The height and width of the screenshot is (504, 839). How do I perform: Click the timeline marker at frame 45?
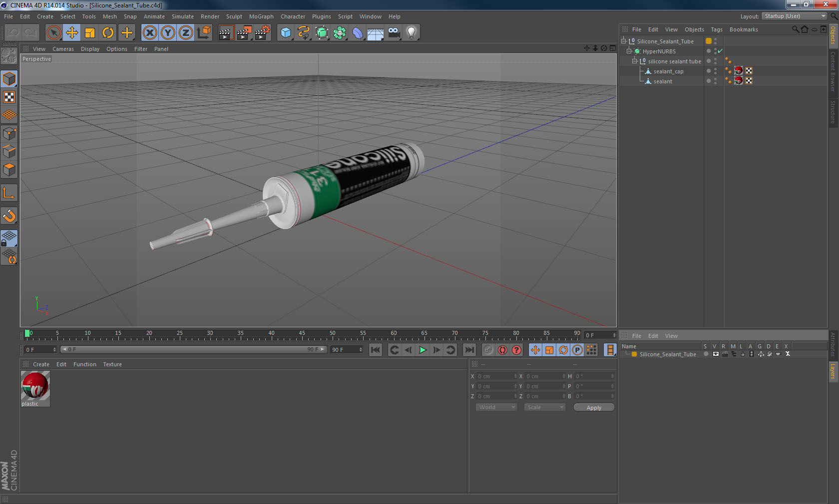[x=302, y=334]
